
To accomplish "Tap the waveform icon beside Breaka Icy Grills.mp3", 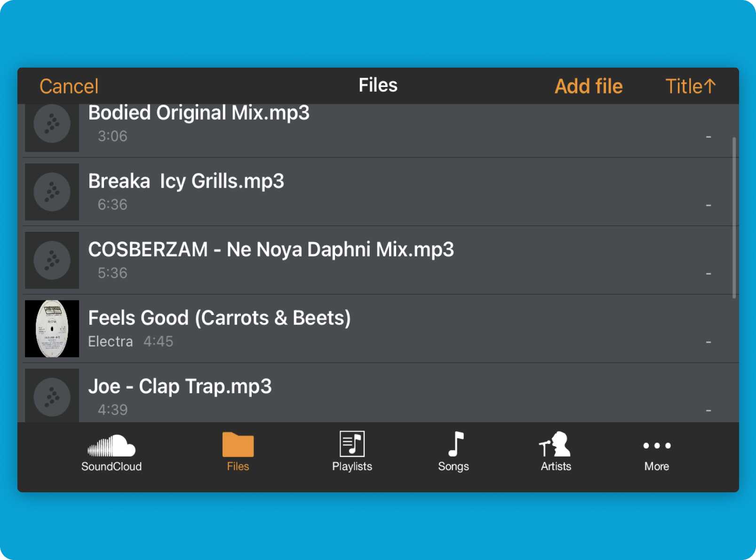I will click(x=52, y=192).
